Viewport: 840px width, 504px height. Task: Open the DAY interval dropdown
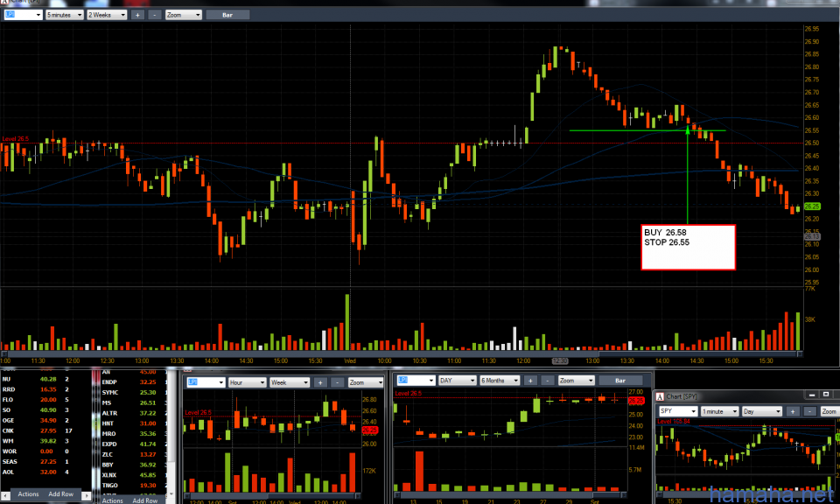coord(457,381)
